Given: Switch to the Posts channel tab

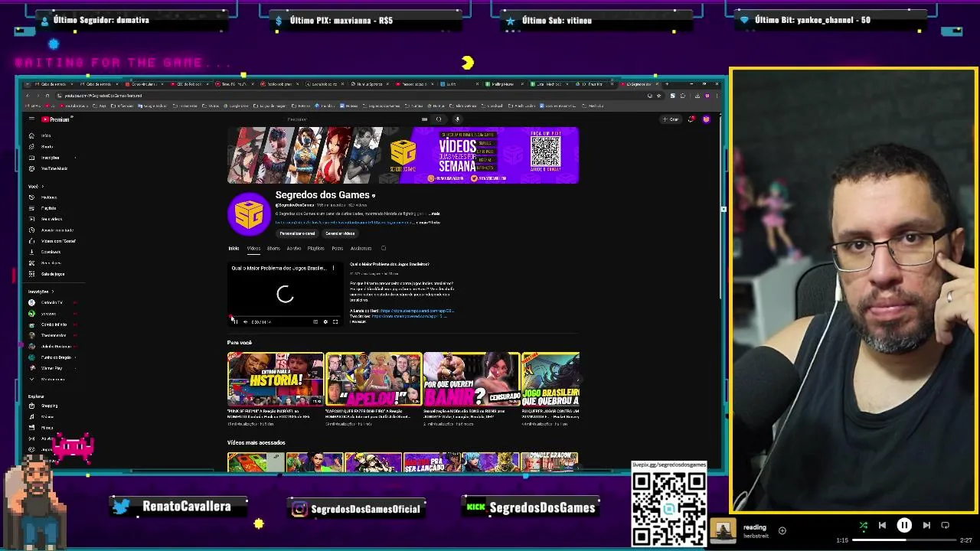Looking at the screenshot, I should tap(338, 248).
